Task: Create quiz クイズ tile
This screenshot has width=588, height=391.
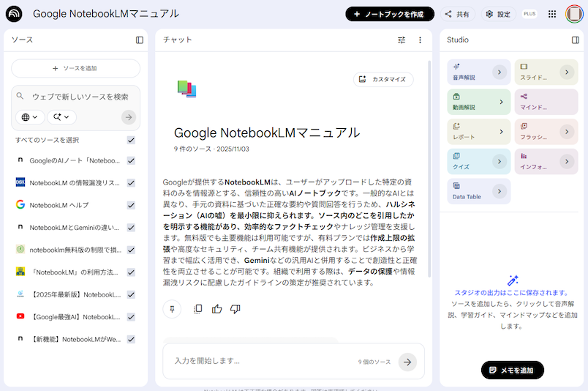Action: coord(479,162)
